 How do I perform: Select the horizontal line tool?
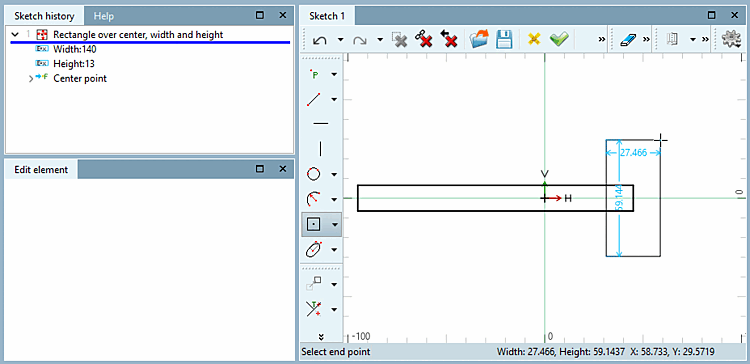point(320,123)
